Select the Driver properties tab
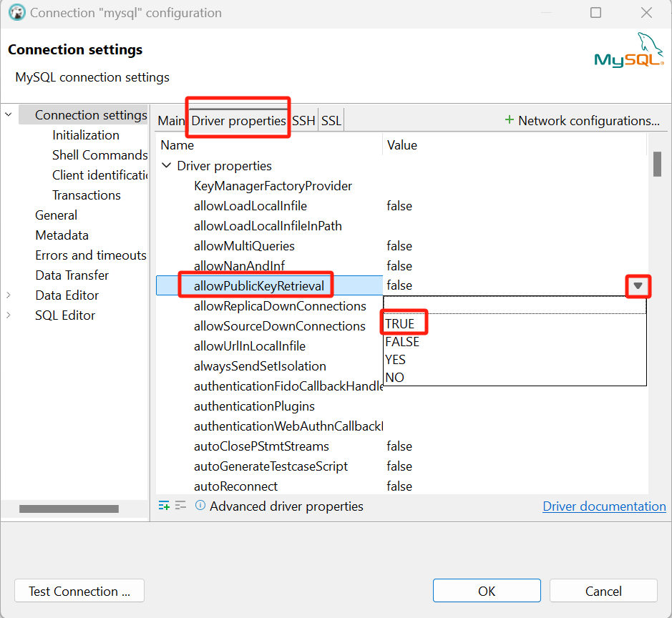 pos(238,121)
